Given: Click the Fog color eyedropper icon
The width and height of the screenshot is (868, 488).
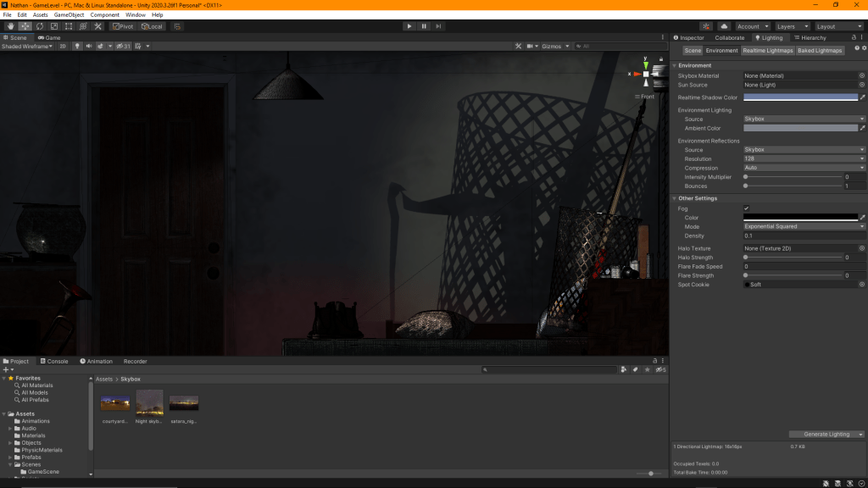Looking at the screenshot, I should (862, 218).
